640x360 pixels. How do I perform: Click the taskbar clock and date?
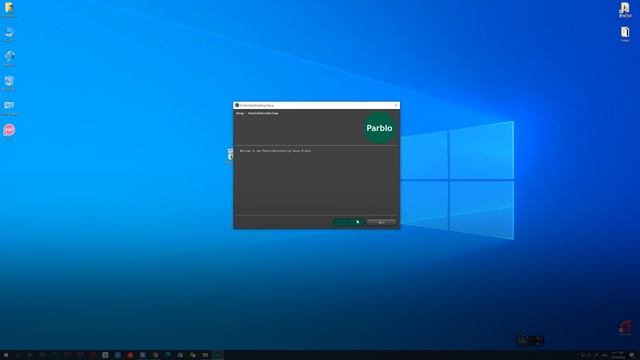click(618, 355)
